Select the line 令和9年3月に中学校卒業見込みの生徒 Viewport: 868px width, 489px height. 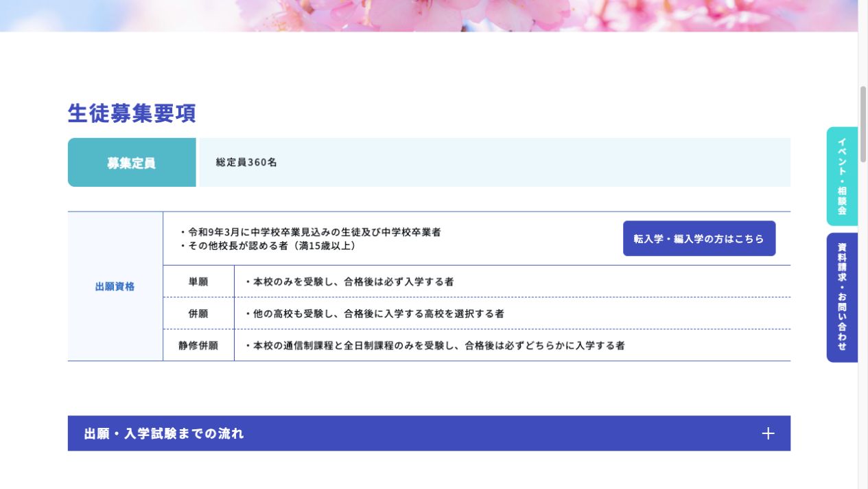[310, 232]
